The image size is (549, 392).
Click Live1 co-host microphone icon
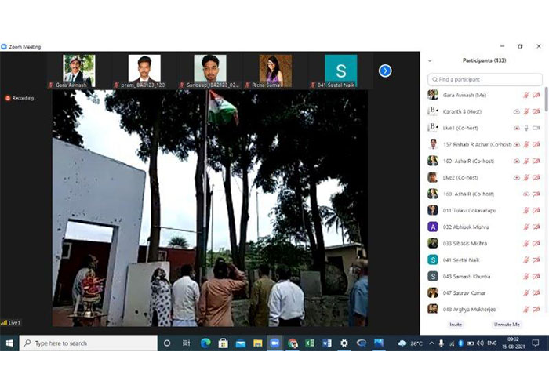(526, 128)
